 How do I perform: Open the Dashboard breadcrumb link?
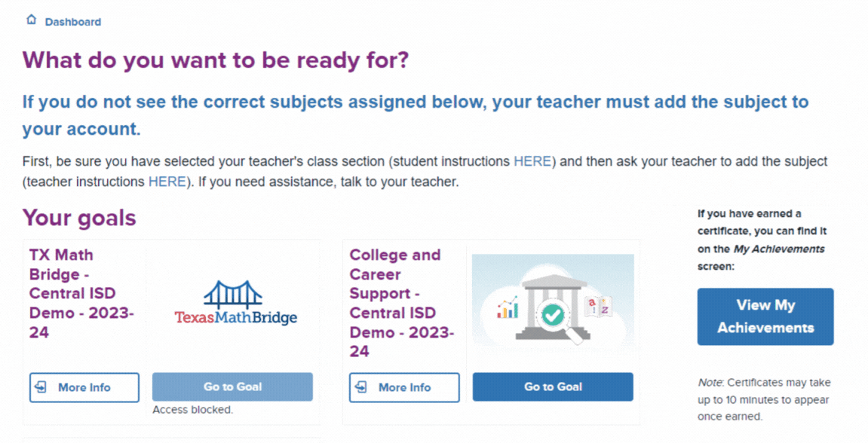coord(72,22)
